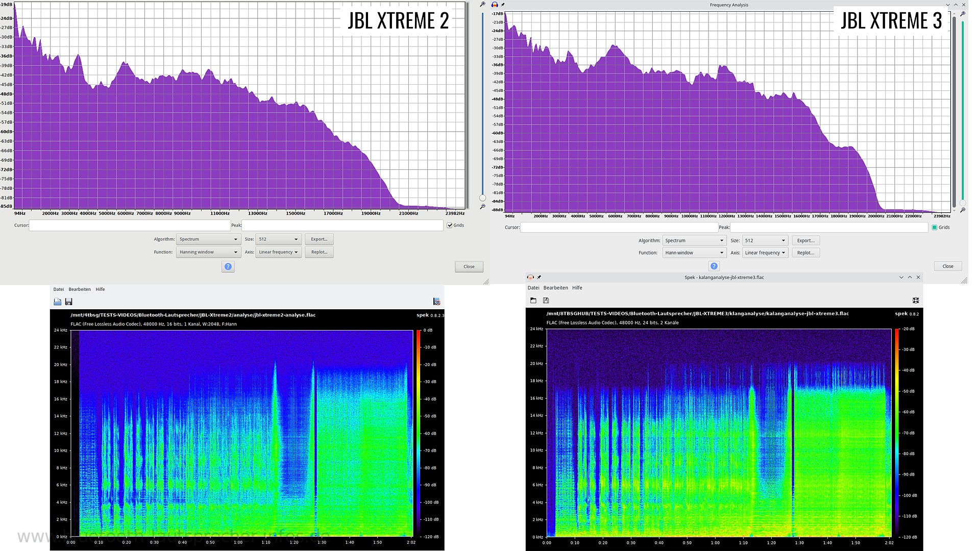Open a file in the xtreme3.flac Spek window

[533, 300]
